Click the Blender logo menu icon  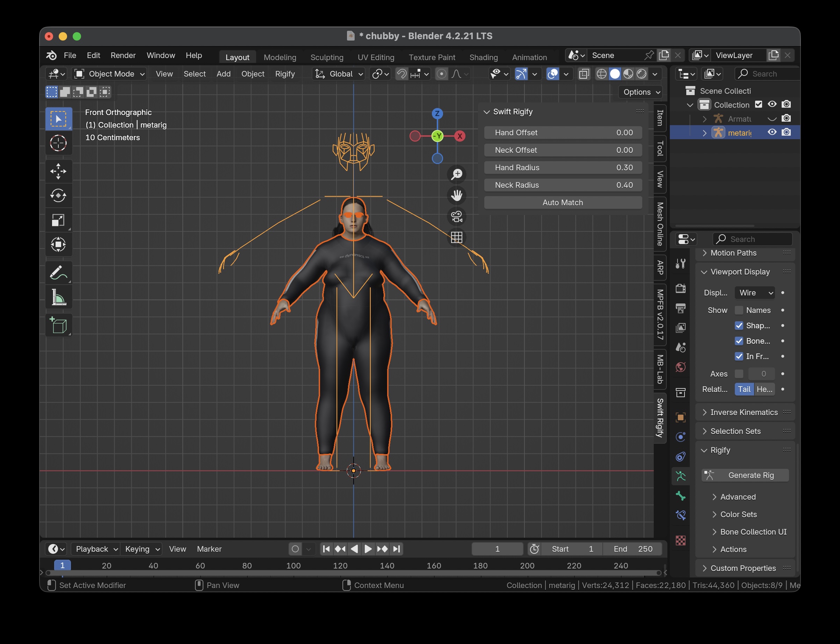[52, 56]
